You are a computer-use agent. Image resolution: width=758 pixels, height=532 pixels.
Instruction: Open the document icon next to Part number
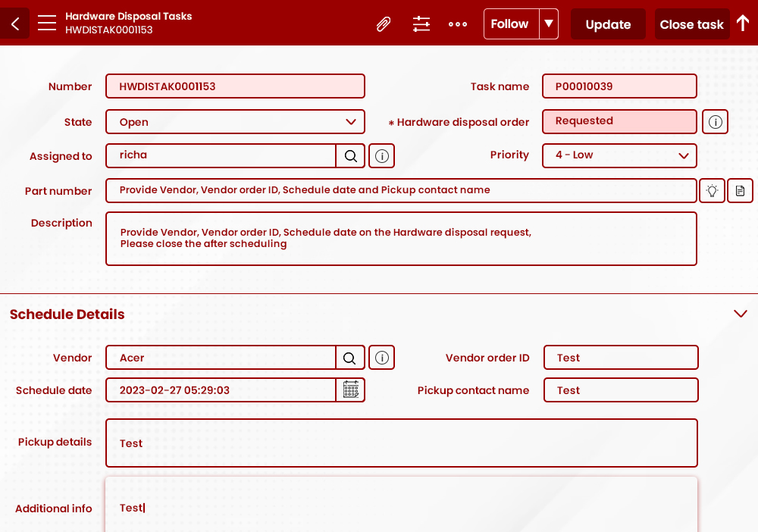coord(740,190)
